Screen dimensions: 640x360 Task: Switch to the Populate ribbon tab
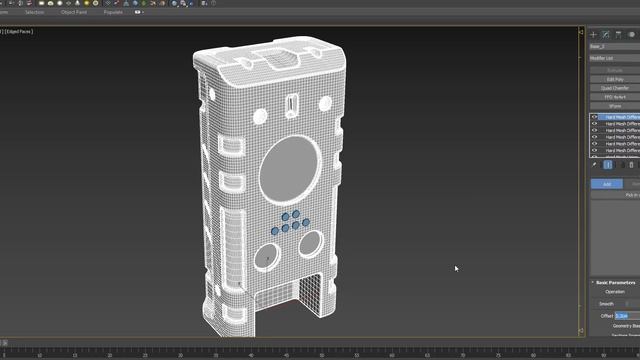coord(113,12)
